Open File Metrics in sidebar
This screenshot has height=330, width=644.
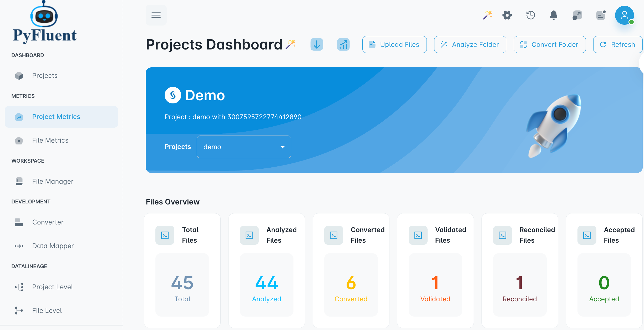(x=61, y=141)
